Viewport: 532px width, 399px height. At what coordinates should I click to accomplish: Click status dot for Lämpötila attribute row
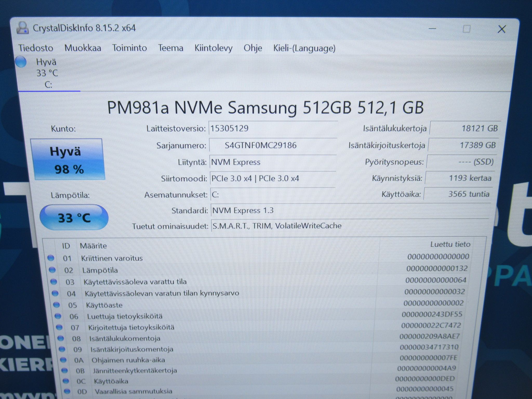click(x=52, y=270)
